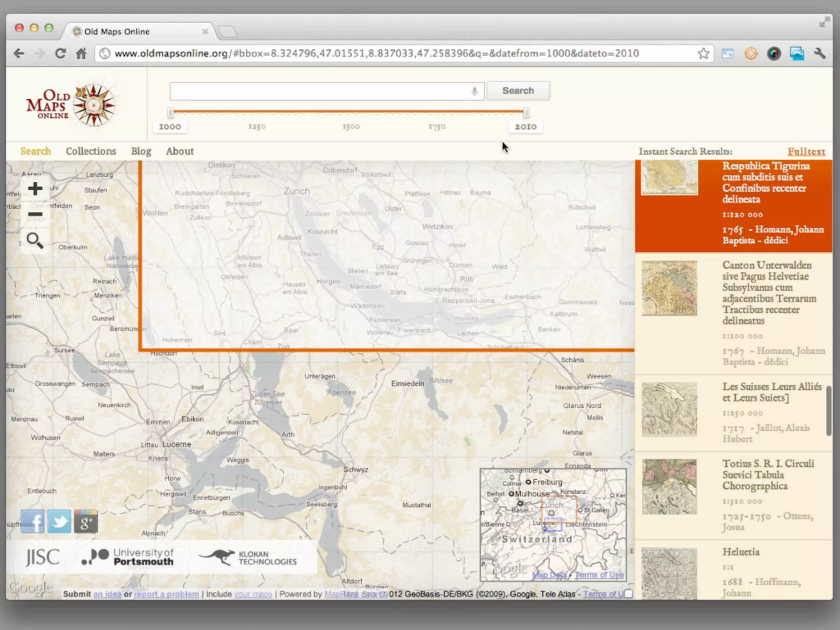Open the browser wrench settings menu

click(x=819, y=53)
